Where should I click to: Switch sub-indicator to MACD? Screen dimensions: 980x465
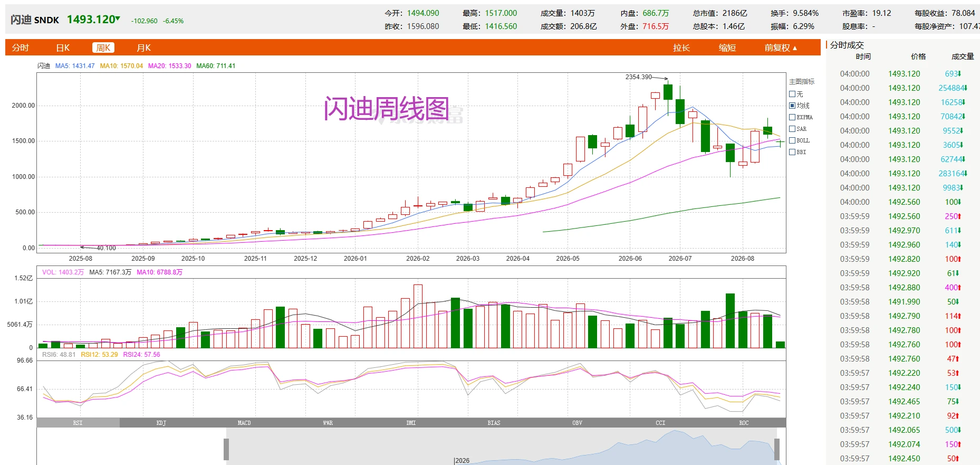[x=244, y=423]
